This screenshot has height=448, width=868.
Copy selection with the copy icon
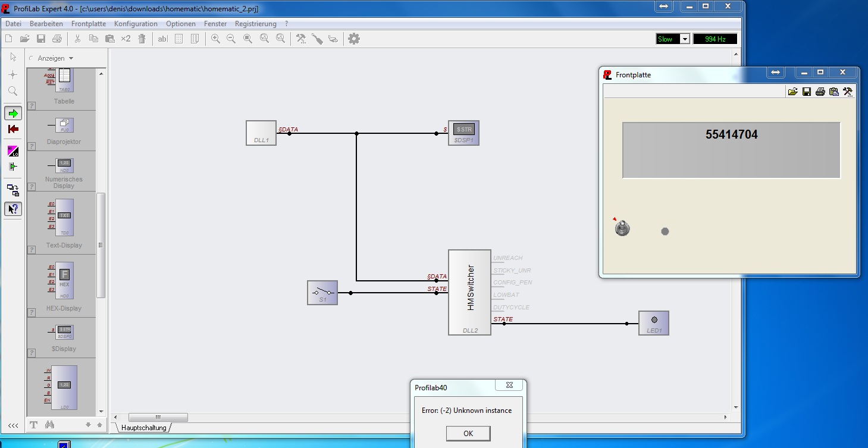93,39
